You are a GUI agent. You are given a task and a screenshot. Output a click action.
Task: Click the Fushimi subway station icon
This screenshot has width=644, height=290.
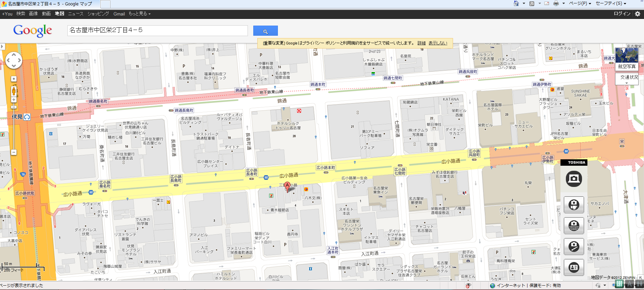tap(27, 117)
